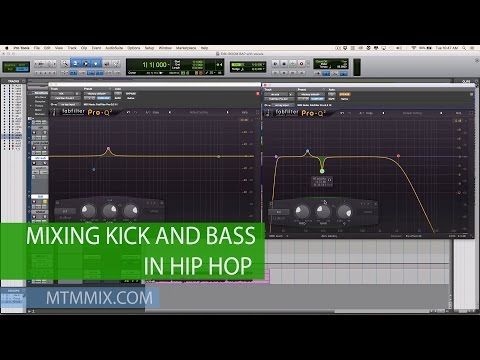Click Compare button in the left plugin header
480x360 pixels.
103,98
